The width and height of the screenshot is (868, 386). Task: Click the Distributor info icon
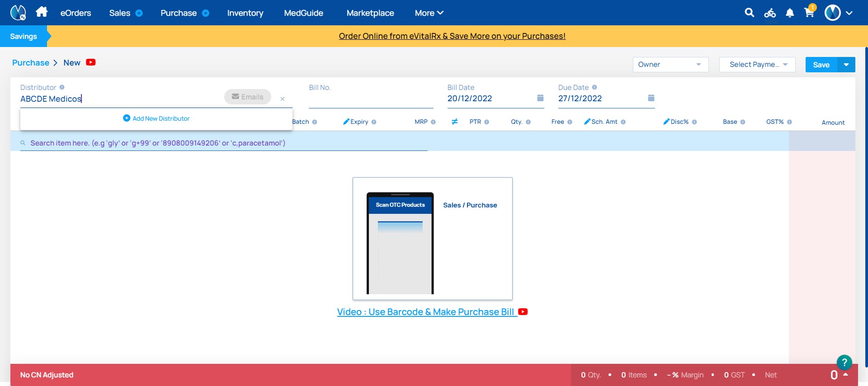[x=62, y=87]
